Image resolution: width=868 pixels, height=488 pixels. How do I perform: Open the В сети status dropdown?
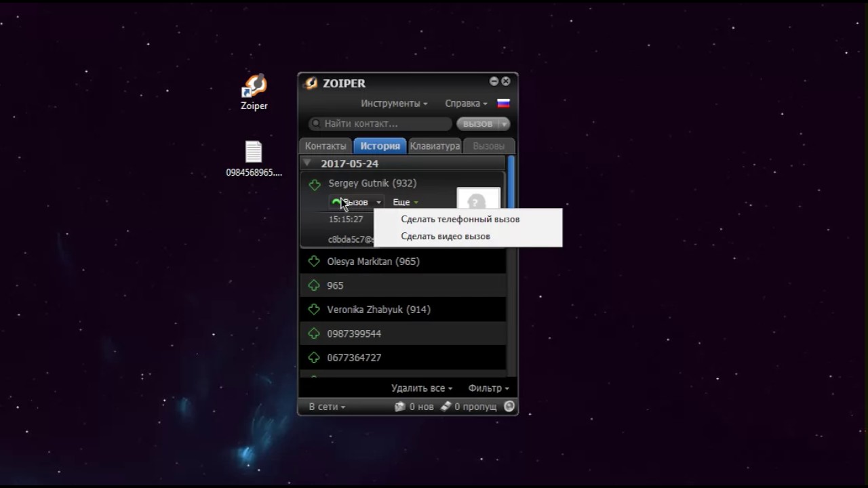click(x=327, y=407)
